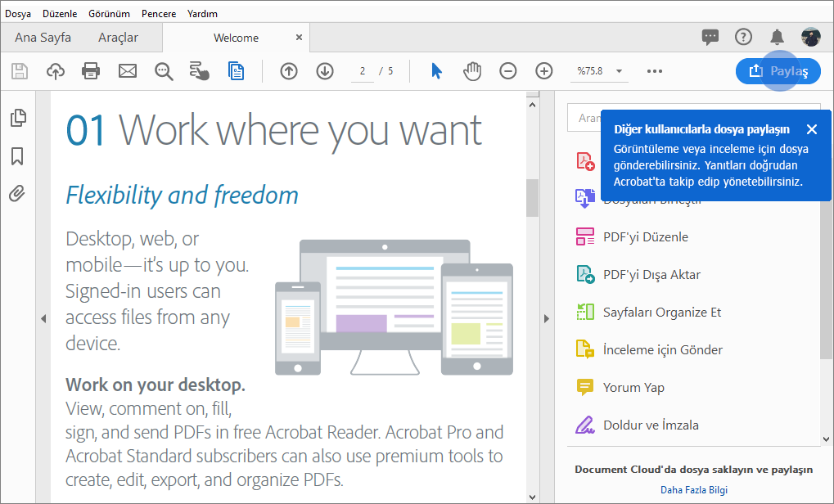Click the page number input field

[x=362, y=71]
